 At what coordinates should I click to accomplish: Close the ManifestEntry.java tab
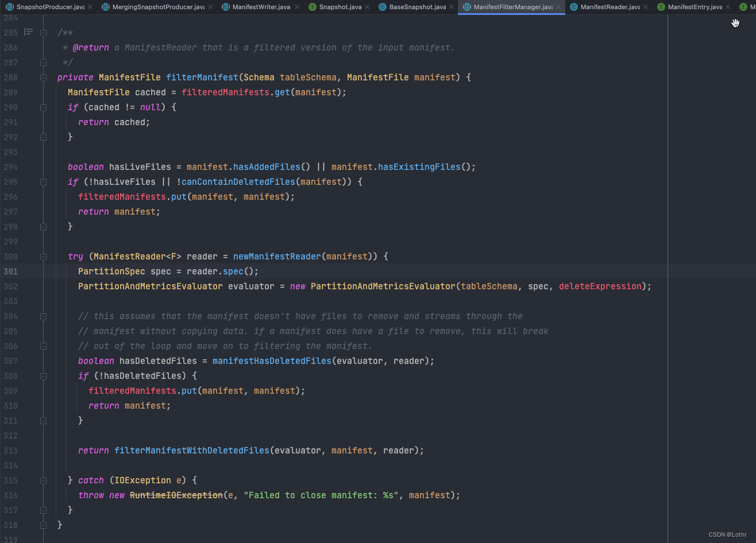click(x=728, y=7)
